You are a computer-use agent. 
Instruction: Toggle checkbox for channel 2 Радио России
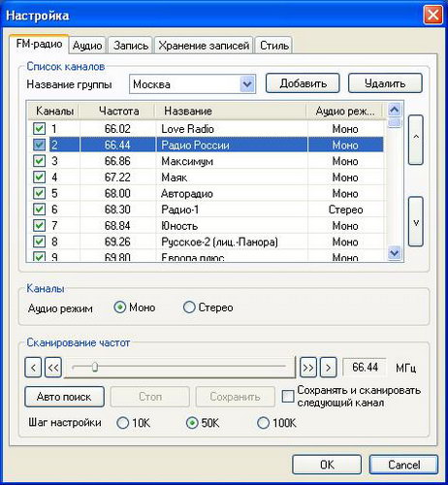click(39, 145)
